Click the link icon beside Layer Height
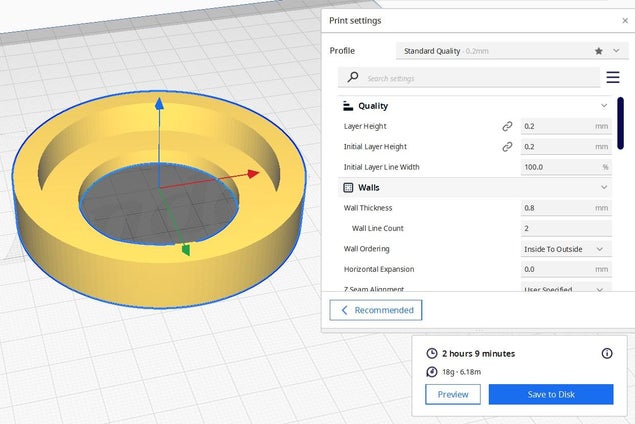Image resolution: width=635 pixels, height=424 pixels. [507, 127]
